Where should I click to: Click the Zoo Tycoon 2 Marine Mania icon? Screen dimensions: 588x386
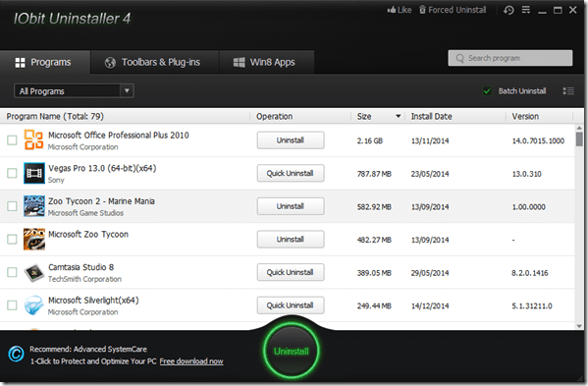pos(34,206)
